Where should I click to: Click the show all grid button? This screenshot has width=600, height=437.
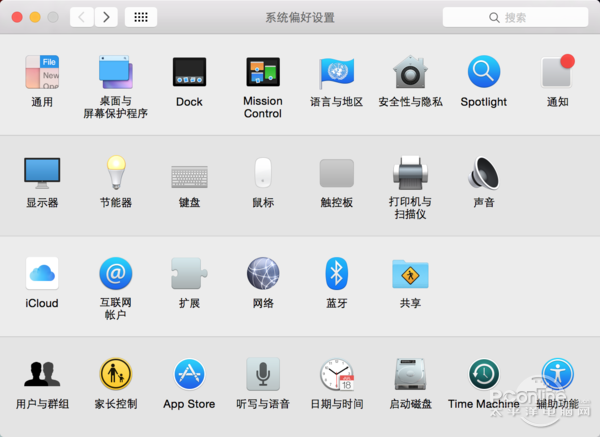click(x=141, y=17)
